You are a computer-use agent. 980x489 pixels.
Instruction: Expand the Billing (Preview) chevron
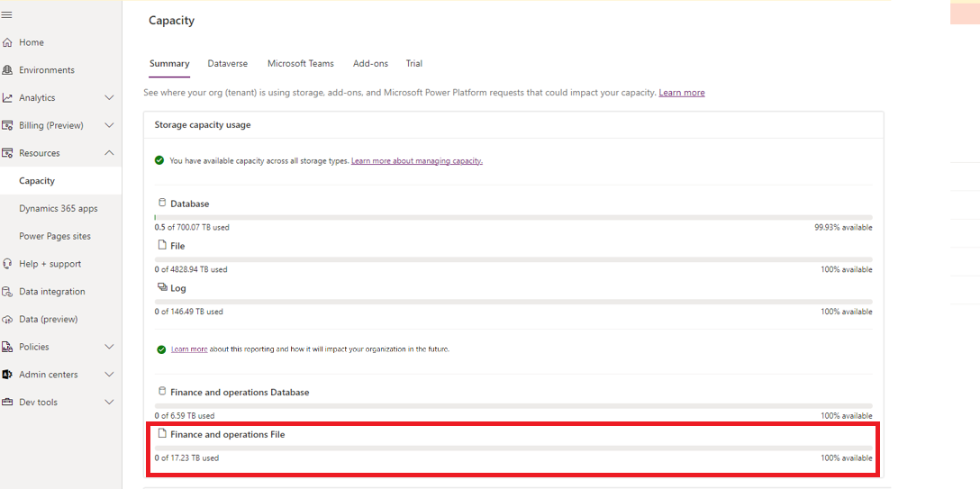[109, 125]
